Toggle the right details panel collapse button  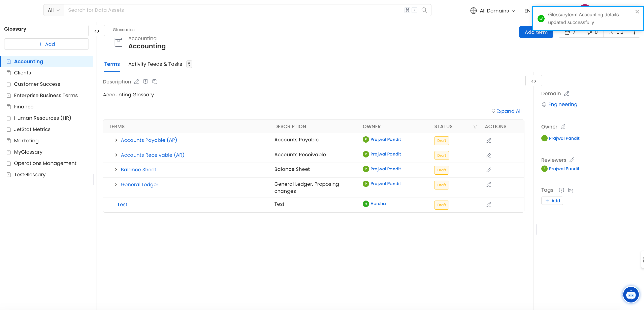click(533, 81)
